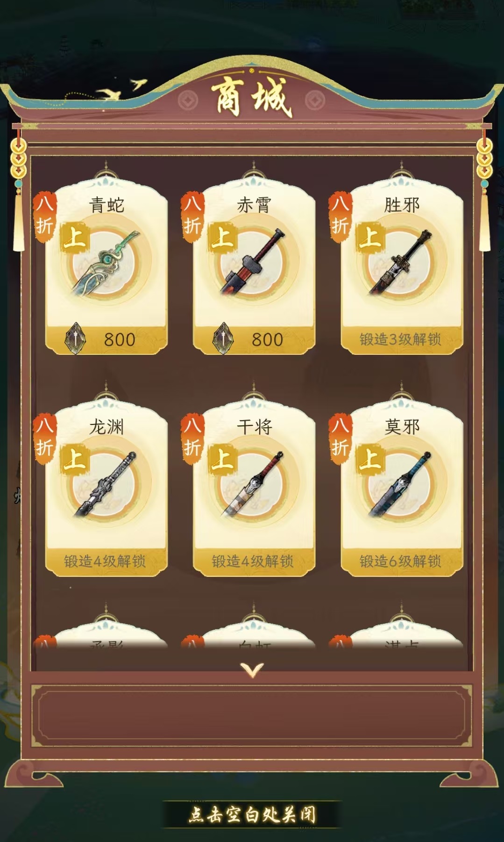The width and height of the screenshot is (504, 842).
Task: Tap 锻造6级解锁 label under 莫邪
Action: coord(400,561)
